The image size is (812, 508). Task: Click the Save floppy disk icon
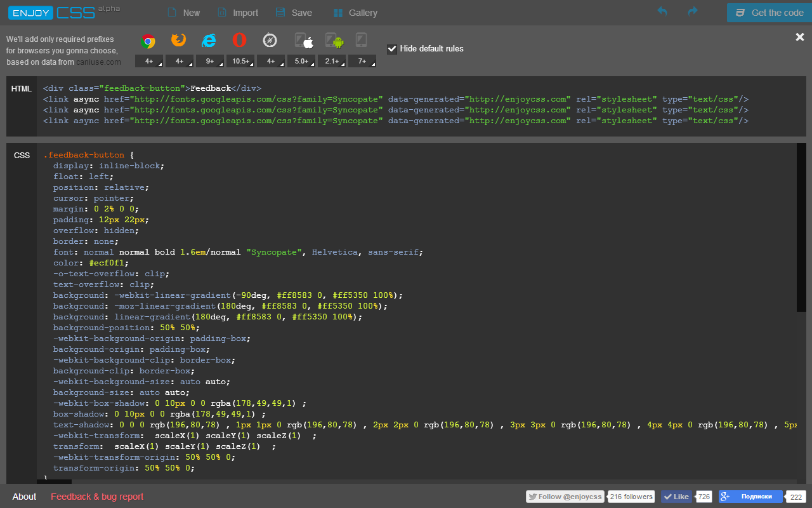(x=281, y=13)
